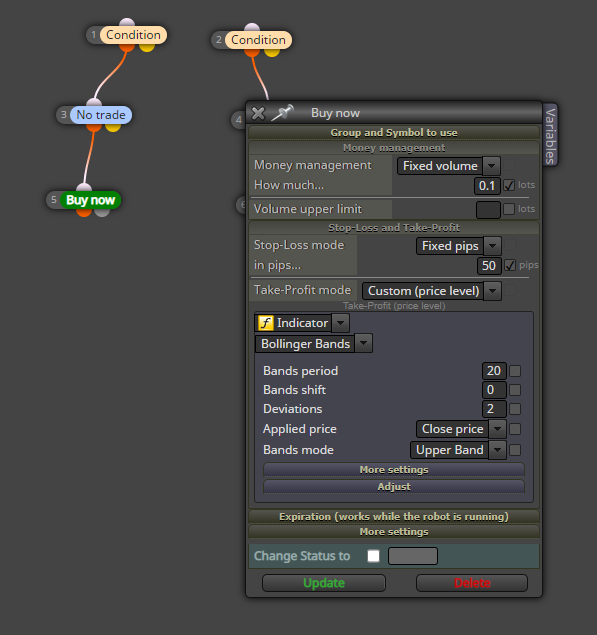Click gray output connector of Buy now block
597x635 pixels.
point(102,212)
